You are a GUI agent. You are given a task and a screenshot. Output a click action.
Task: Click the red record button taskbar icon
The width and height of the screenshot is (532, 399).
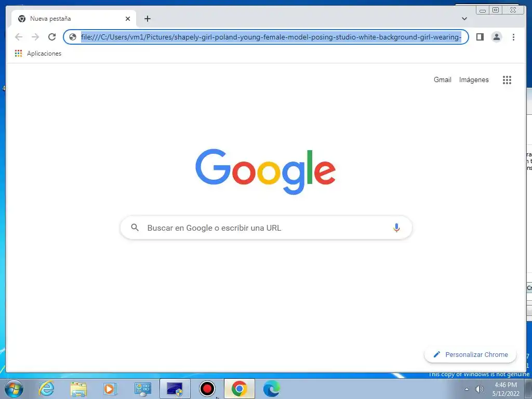click(207, 389)
